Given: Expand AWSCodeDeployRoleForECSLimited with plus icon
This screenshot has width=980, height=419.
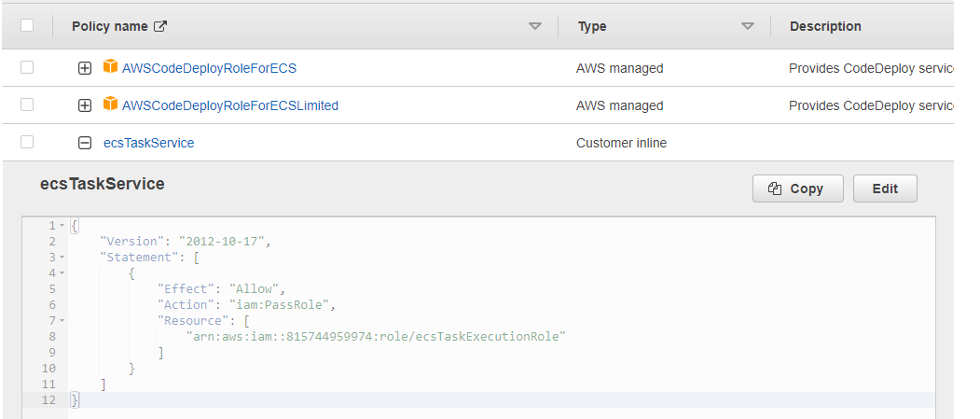Looking at the screenshot, I should coord(84,105).
